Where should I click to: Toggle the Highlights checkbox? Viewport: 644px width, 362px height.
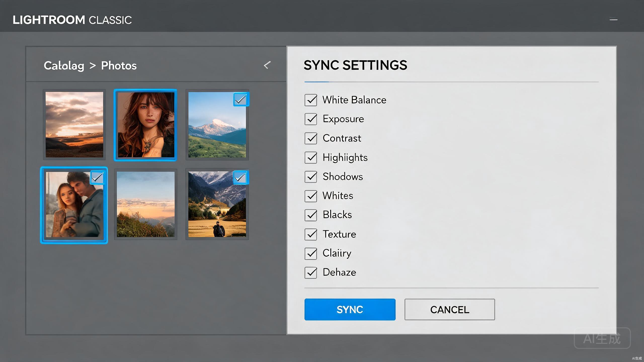[311, 158]
